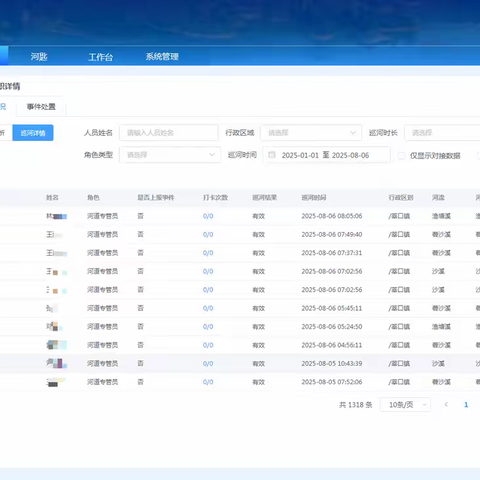This screenshot has width=480, height=480.
Task: Select the 巡河详情 button tab
Action: [33, 133]
